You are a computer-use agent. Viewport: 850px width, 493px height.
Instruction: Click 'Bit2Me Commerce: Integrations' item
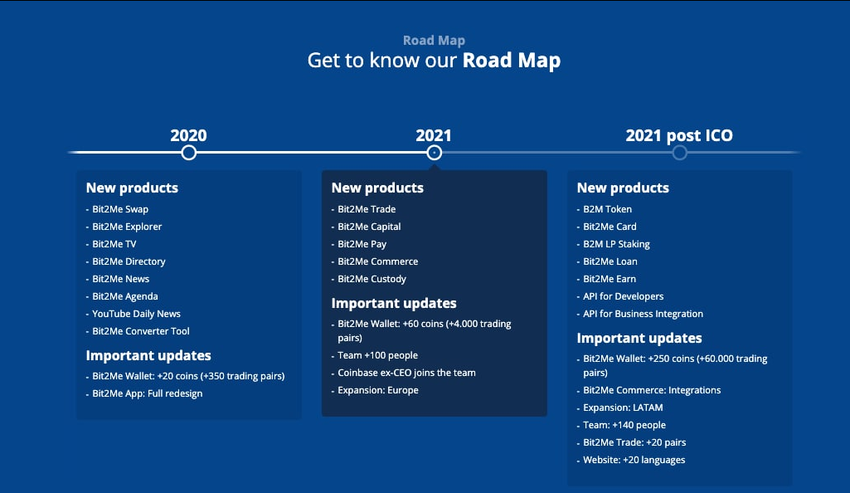pyautogui.click(x=652, y=390)
